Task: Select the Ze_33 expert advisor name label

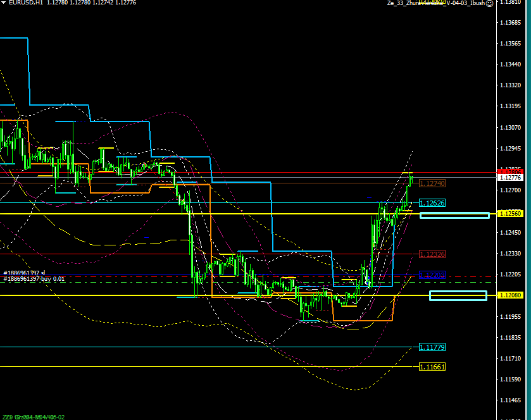Action: [x=437, y=3]
